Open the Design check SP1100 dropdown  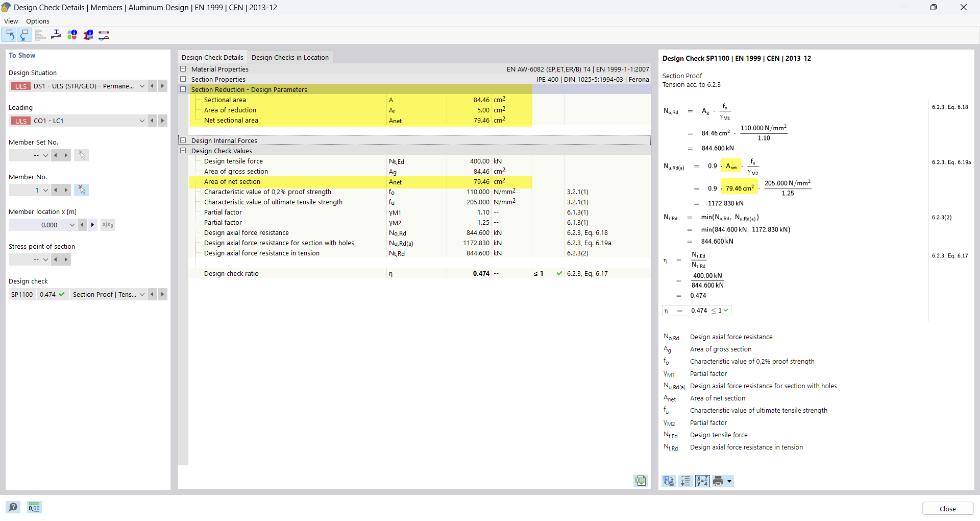142,294
